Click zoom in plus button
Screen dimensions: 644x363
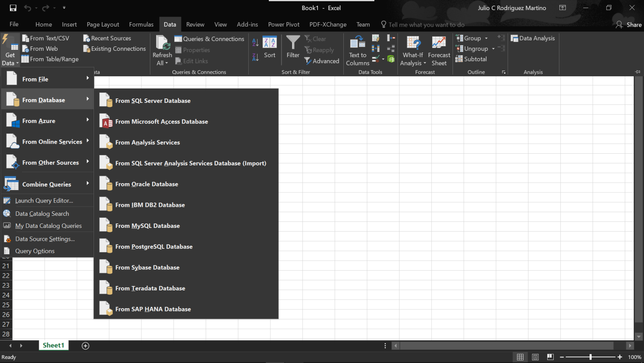[620, 357]
